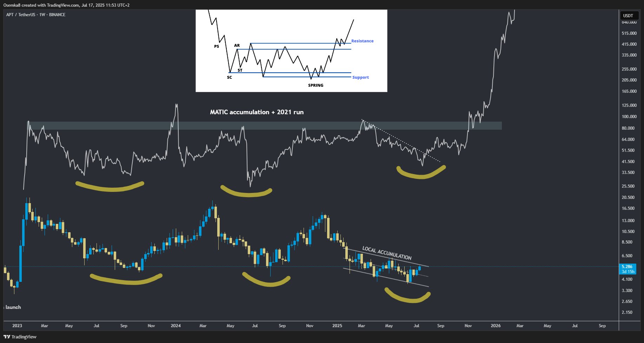Select the gray horizontal resistance zone rectangle
Screen dimensions: 644x343
[265, 125]
